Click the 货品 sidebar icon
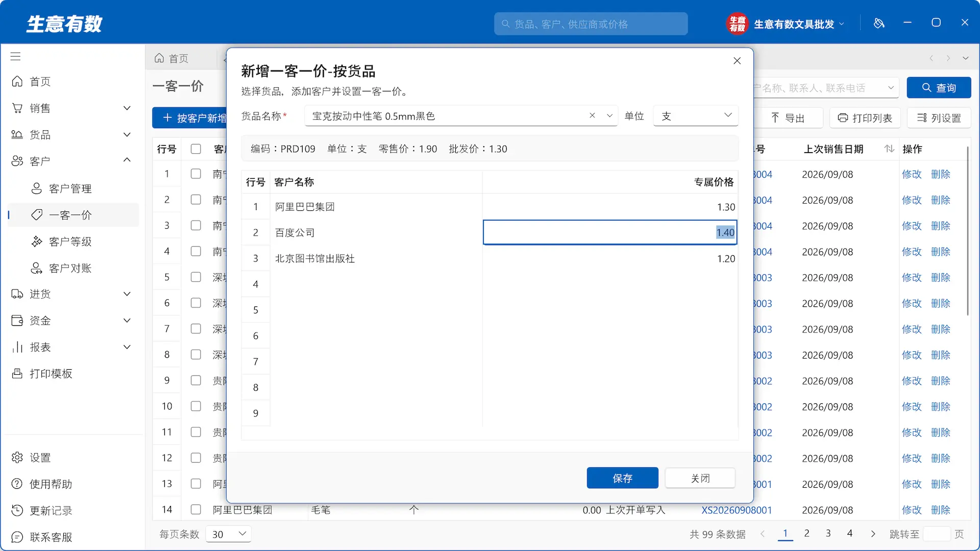The width and height of the screenshot is (980, 551). pyautogui.click(x=17, y=135)
